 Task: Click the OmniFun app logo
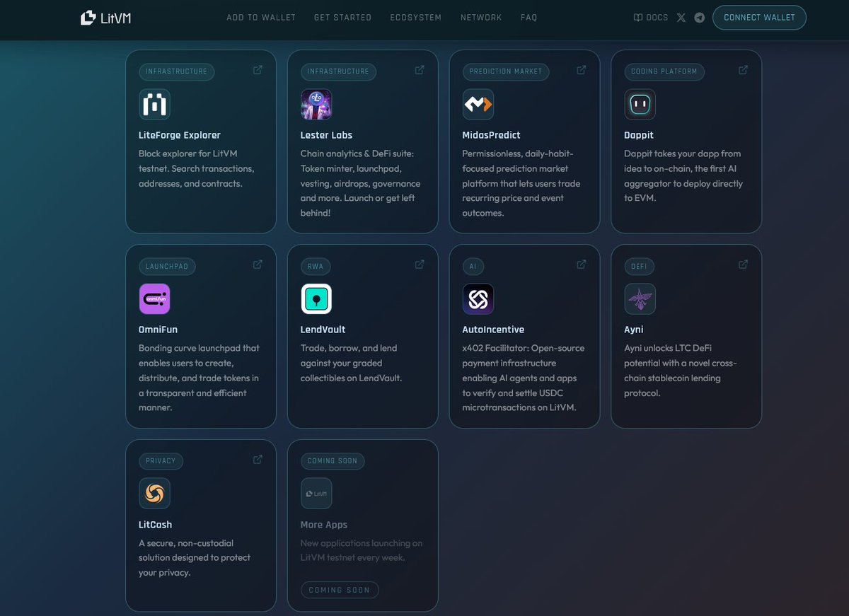click(x=154, y=299)
